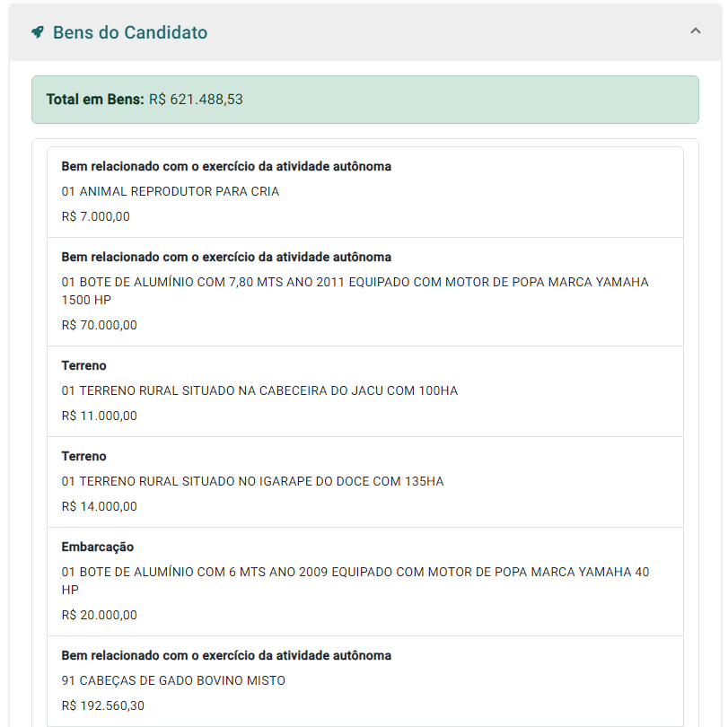Click the Embarcação category heading
Screen dimensions: 728x727
pyautogui.click(x=98, y=547)
